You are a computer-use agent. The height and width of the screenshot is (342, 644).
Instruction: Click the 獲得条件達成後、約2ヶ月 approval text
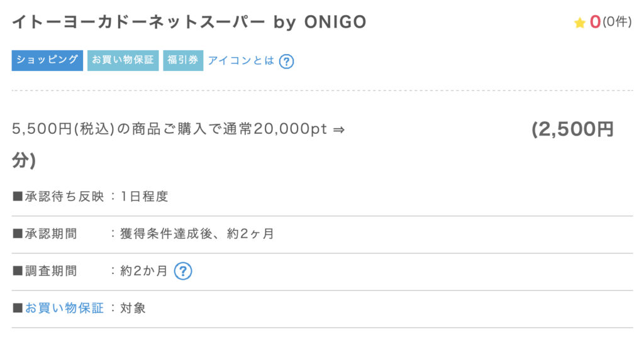coord(197,234)
